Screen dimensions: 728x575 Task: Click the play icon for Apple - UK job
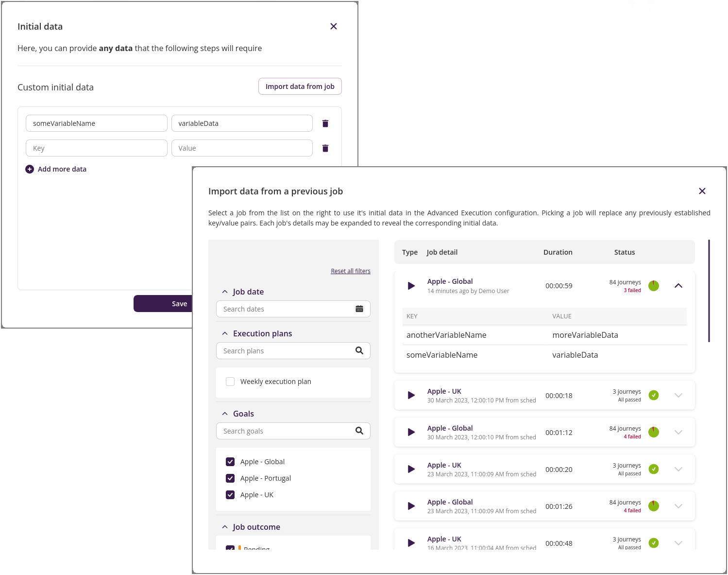[x=411, y=395]
